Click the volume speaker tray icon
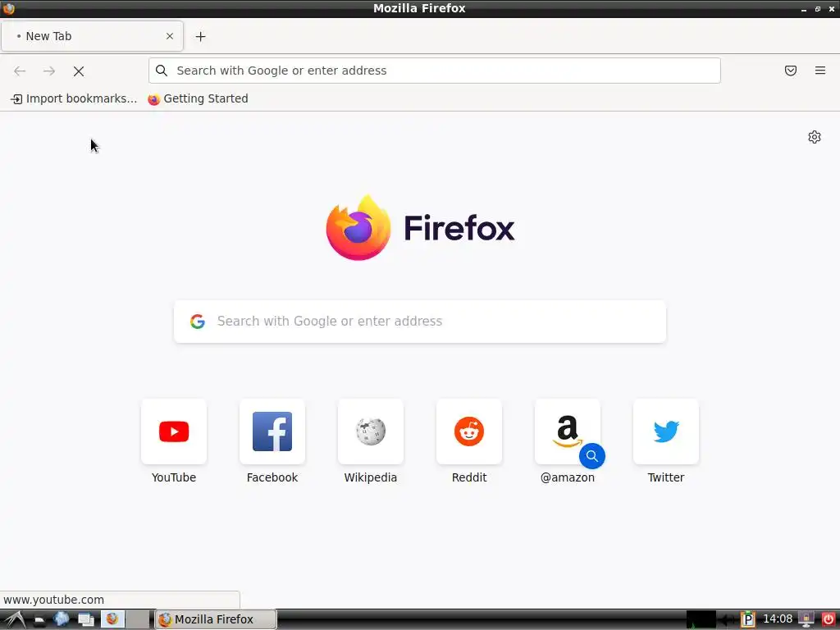The image size is (840, 630). [x=728, y=620]
